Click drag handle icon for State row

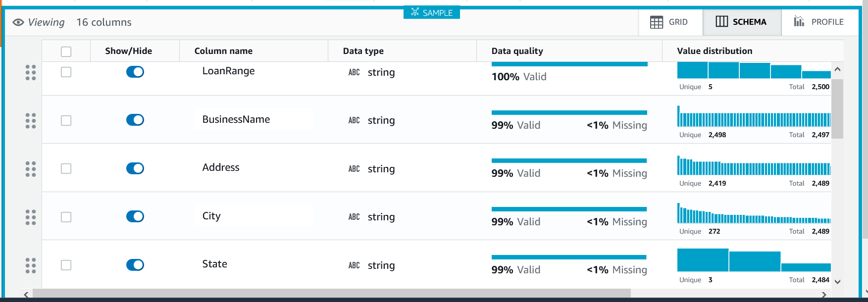coord(31,265)
